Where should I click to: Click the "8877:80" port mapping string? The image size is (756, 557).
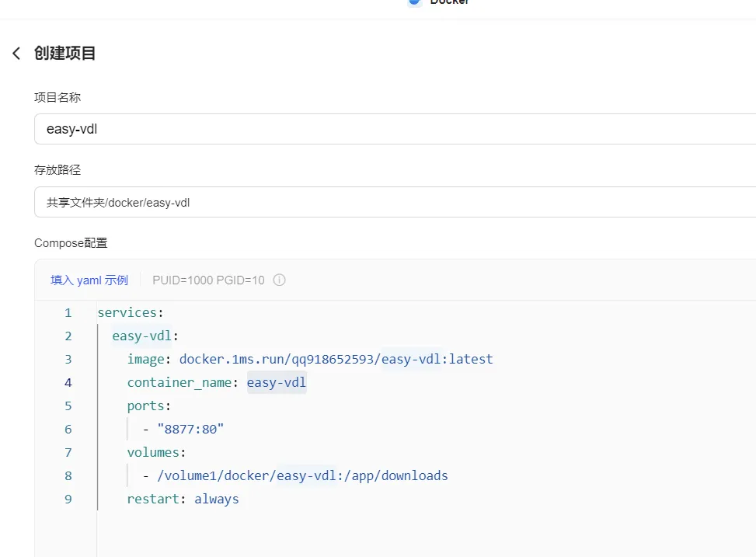(190, 429)
